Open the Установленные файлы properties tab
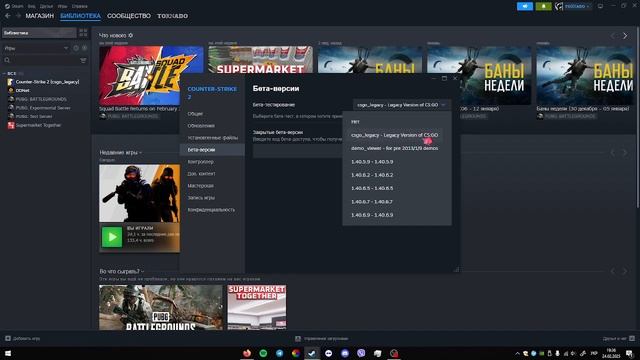Viewport: 640px width, 360px height. point(212,138)
